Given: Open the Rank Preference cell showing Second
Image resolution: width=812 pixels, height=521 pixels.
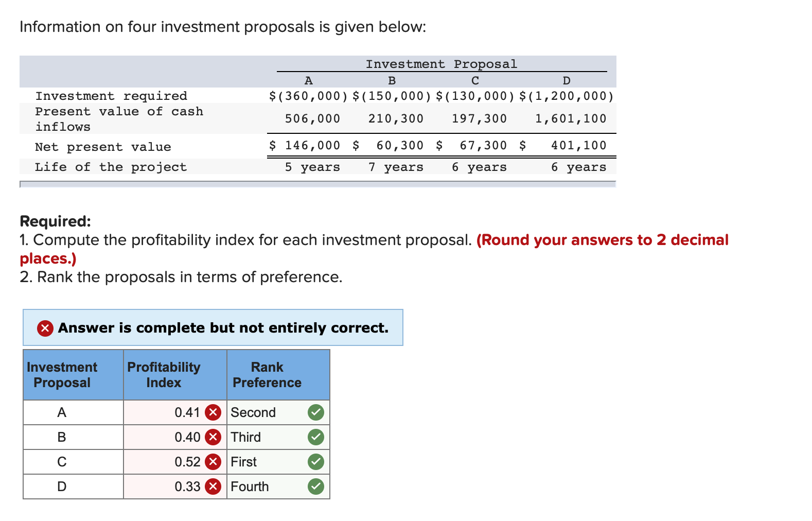Looking at the screenshot, I should pyautogui.click(x=253, y=412).
